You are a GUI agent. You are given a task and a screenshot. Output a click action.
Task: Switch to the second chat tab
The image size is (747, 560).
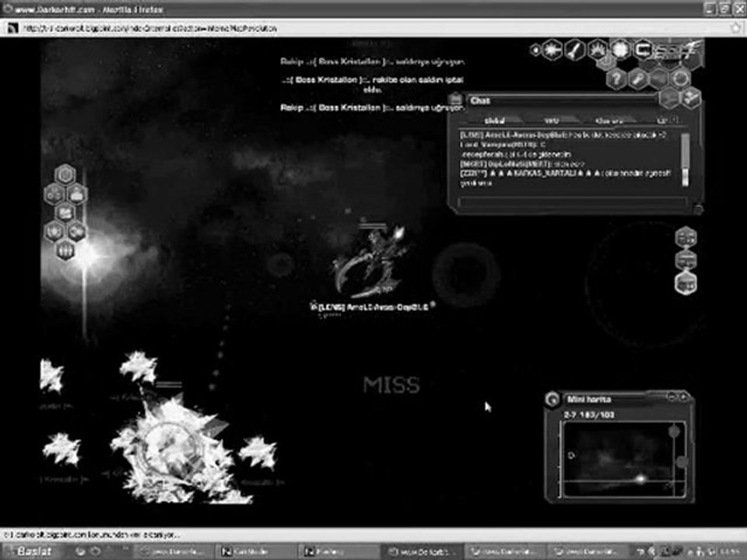pos(552,121)
